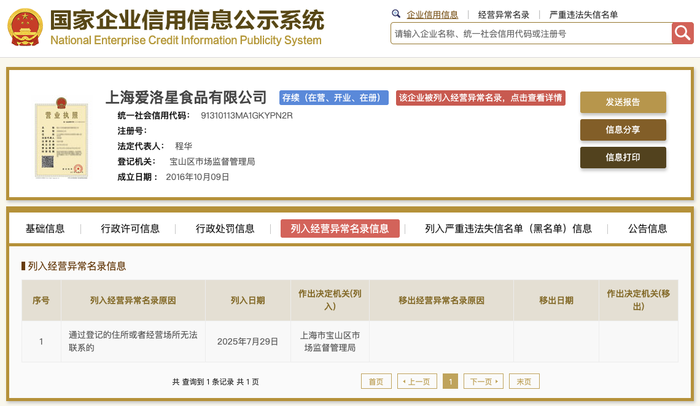Click the 移出日期 column header
Screen dimensions: 700x406
[x=556, y=300]
